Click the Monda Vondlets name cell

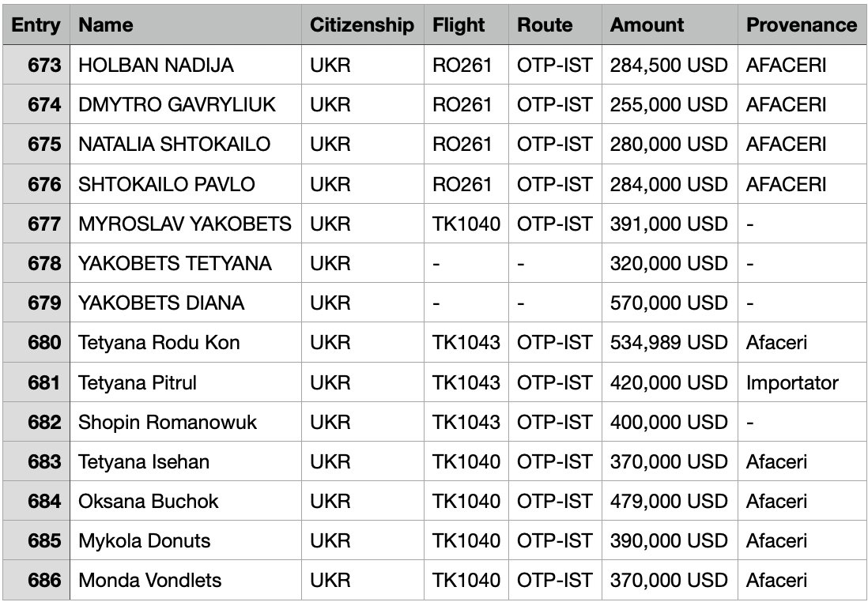(186, 581)
